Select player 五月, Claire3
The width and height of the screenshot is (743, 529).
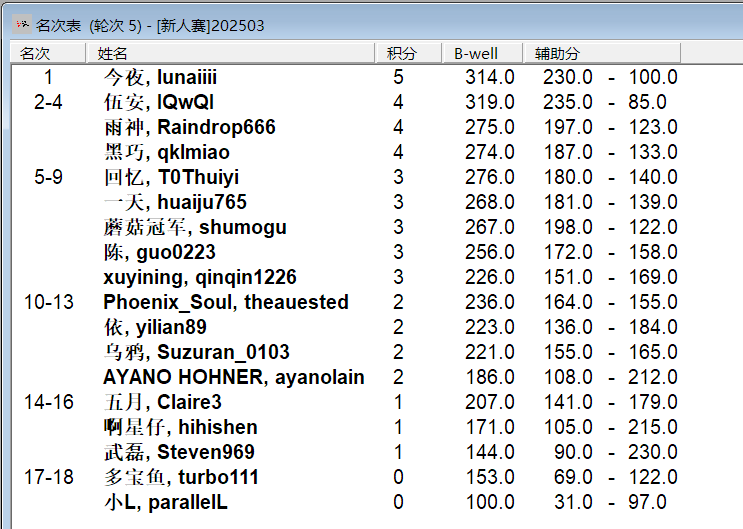click(162, 403)
